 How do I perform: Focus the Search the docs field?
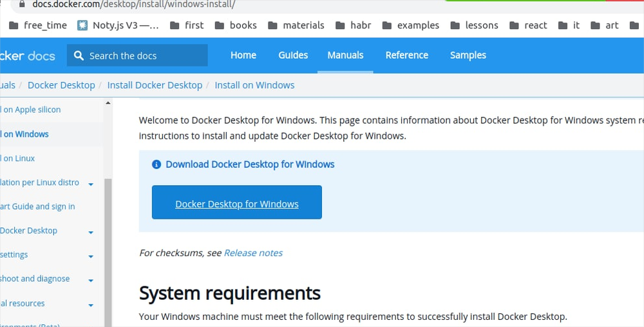point(137,55)
